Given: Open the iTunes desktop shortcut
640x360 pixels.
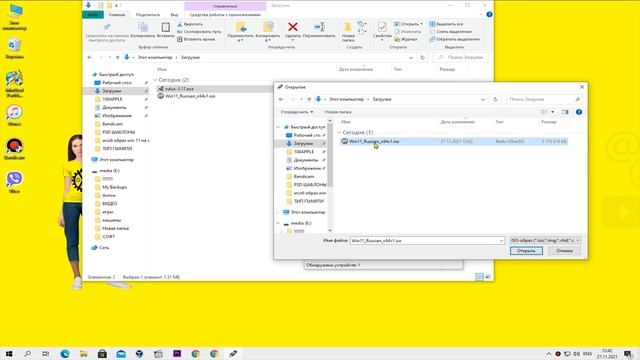Looking at the screenshot, I should click(x=14, y=116).
